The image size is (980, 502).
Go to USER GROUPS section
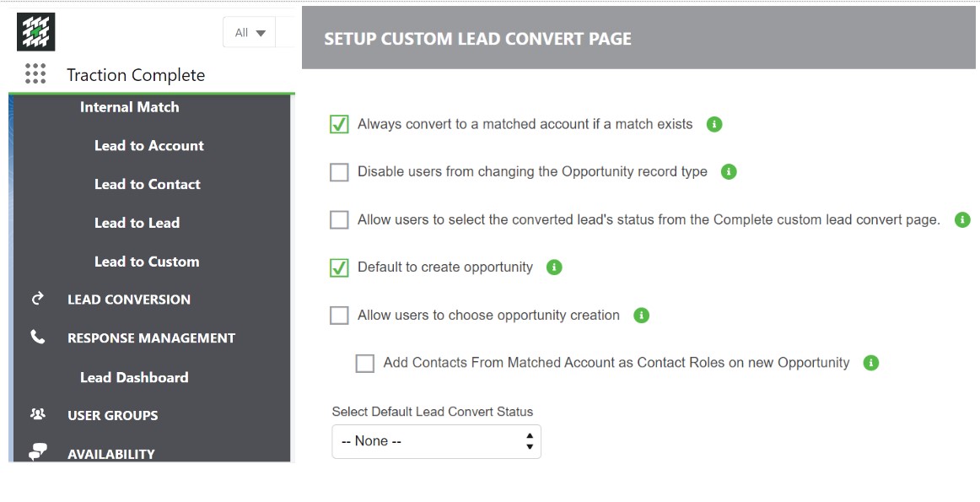(112, 415)
